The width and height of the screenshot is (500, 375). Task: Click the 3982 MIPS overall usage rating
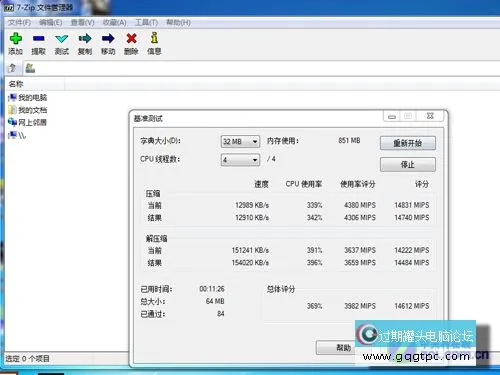[x=360, y=306]
